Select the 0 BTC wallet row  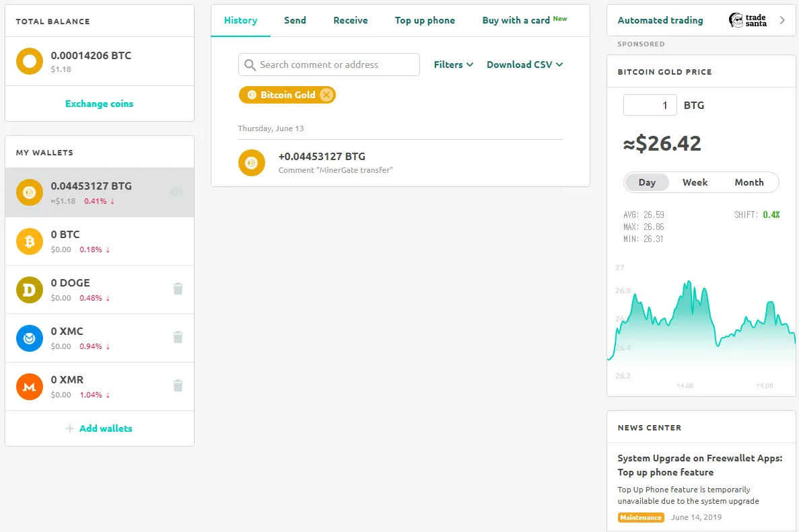[x=100, y=241]
